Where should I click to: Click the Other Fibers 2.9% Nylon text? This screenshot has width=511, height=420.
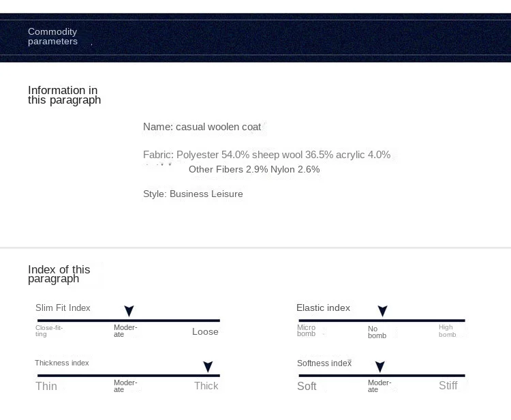254,170
